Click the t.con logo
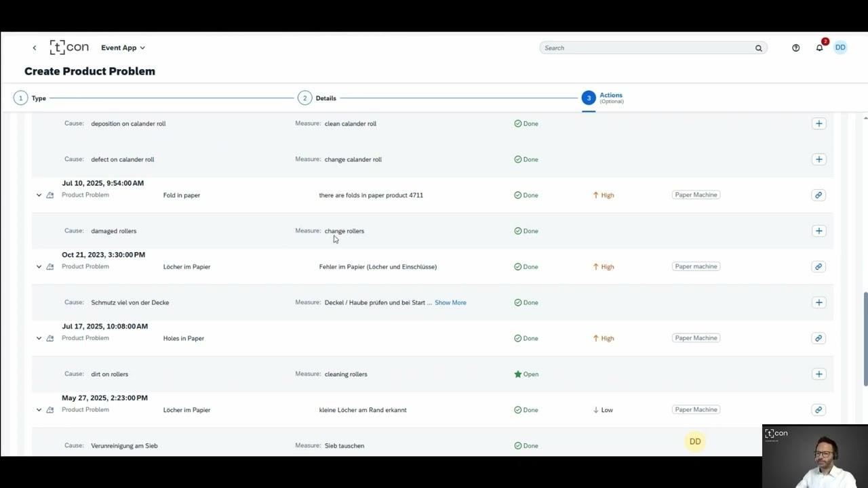This screenshot has height=488, width=868. 68,47
